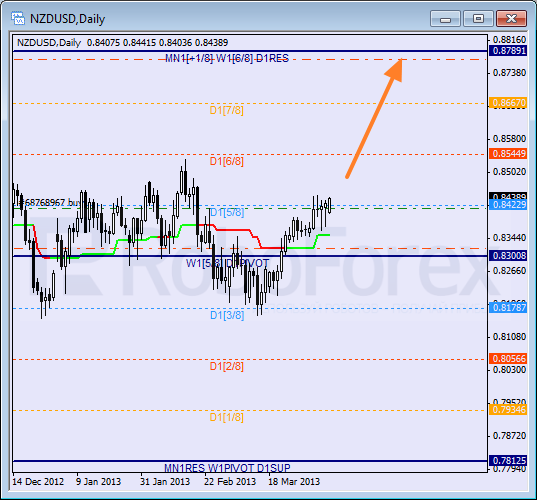
Task: Click the 0.82660 price scale value
Action: [509, 271]
